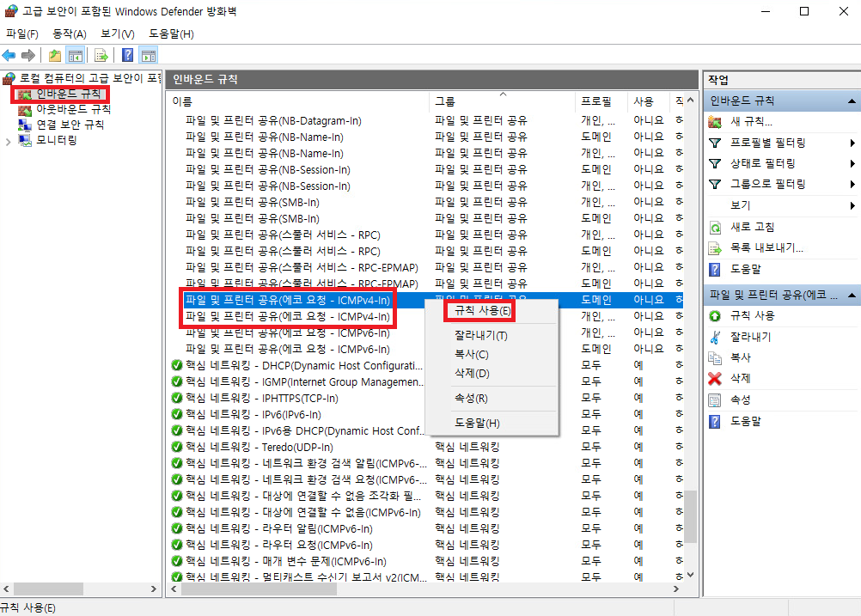Click the red X 삭제 action

(x=714, y=379)
